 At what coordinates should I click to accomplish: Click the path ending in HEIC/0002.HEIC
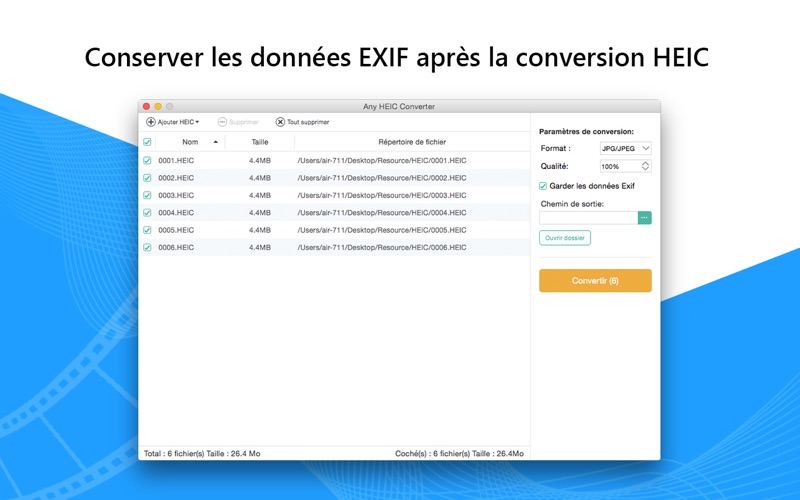[x=382, y=178]
